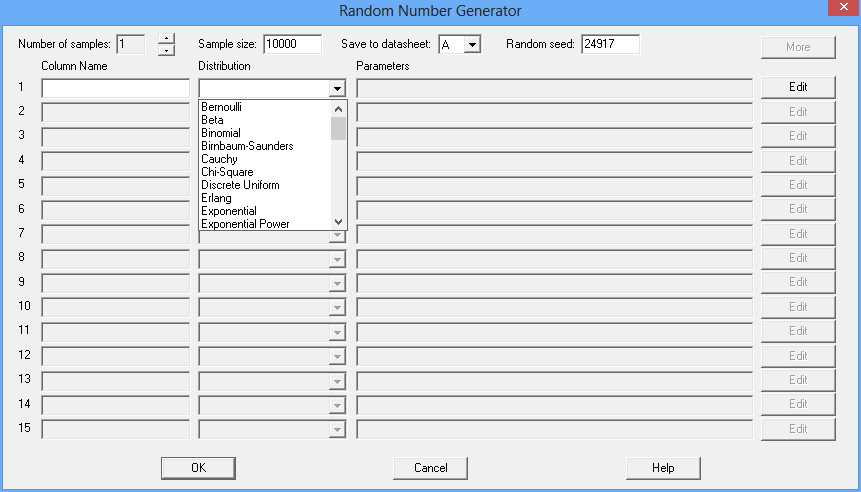Pick Discrete Uniform from the list
This screenshot has height=492, width=861.
(240, 185)
